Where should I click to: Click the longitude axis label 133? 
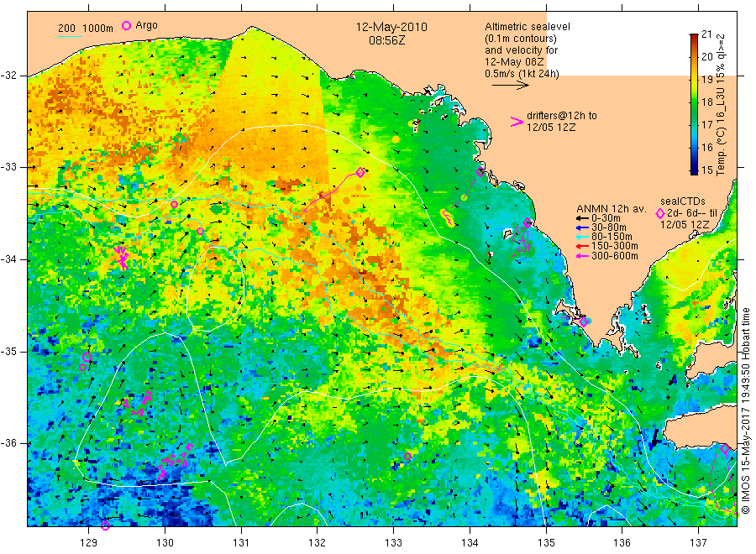click(x=393, y=543)
